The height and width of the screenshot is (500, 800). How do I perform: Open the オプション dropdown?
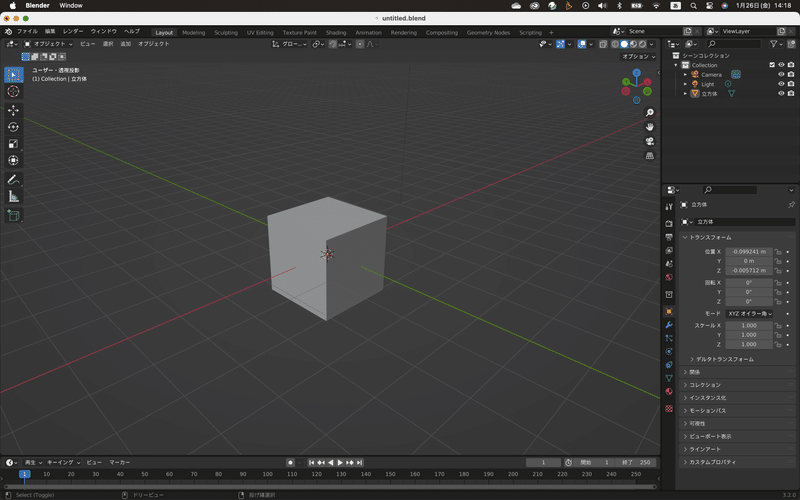[x=638, y=56]
